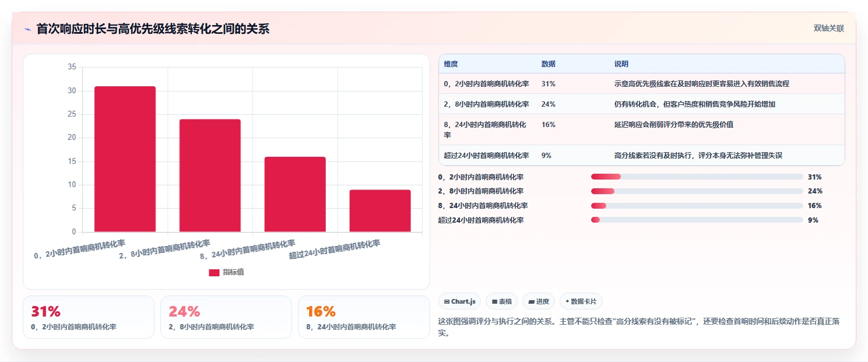
Task: Click the explanation 高分线索若没有及时执行，评分本身无法弥补管理失误
Action: point(698,156)
